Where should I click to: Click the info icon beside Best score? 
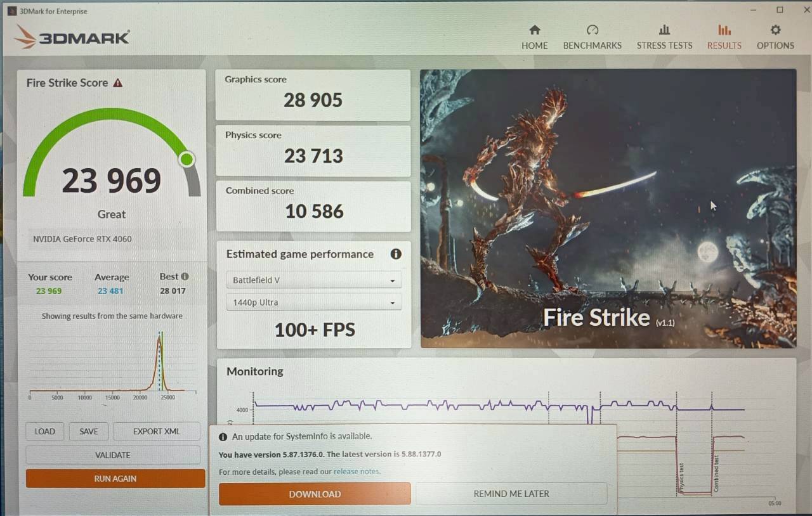[x=185, y=276]
